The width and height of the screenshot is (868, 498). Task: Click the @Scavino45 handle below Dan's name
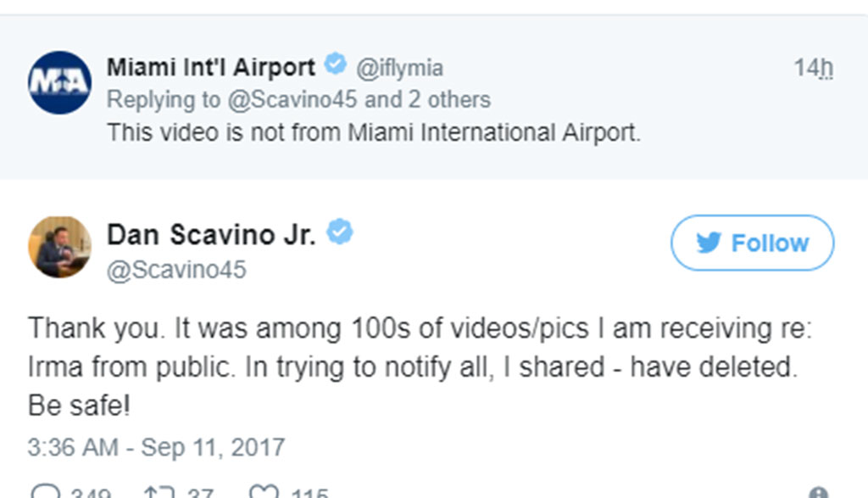176,270
